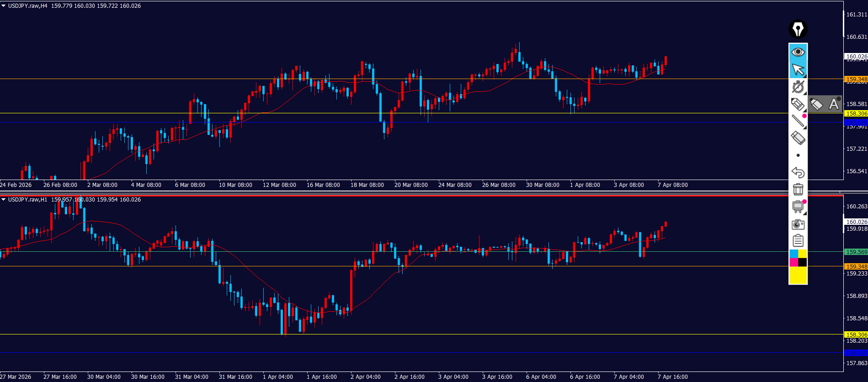Click the Epic Pen nib logo

pos(798,30)
